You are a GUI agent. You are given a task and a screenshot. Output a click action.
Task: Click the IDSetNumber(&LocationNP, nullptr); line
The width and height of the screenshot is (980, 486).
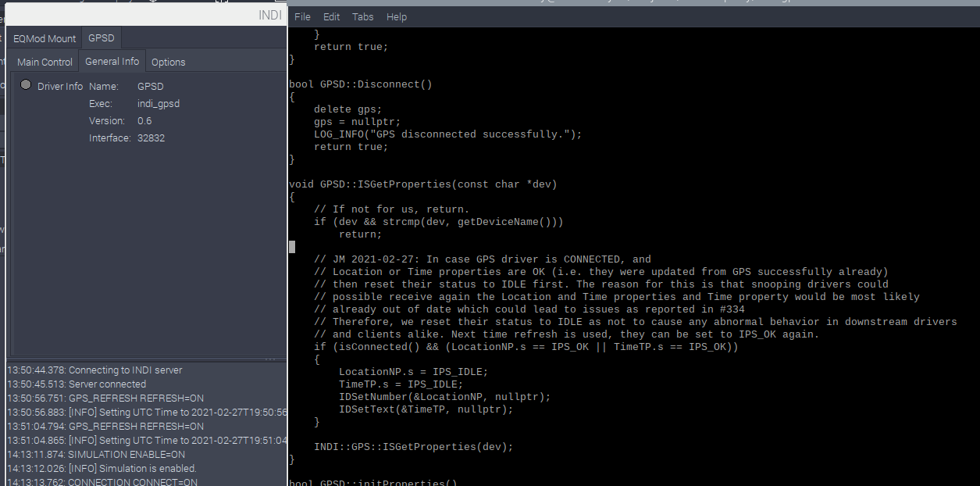point(445,397)
